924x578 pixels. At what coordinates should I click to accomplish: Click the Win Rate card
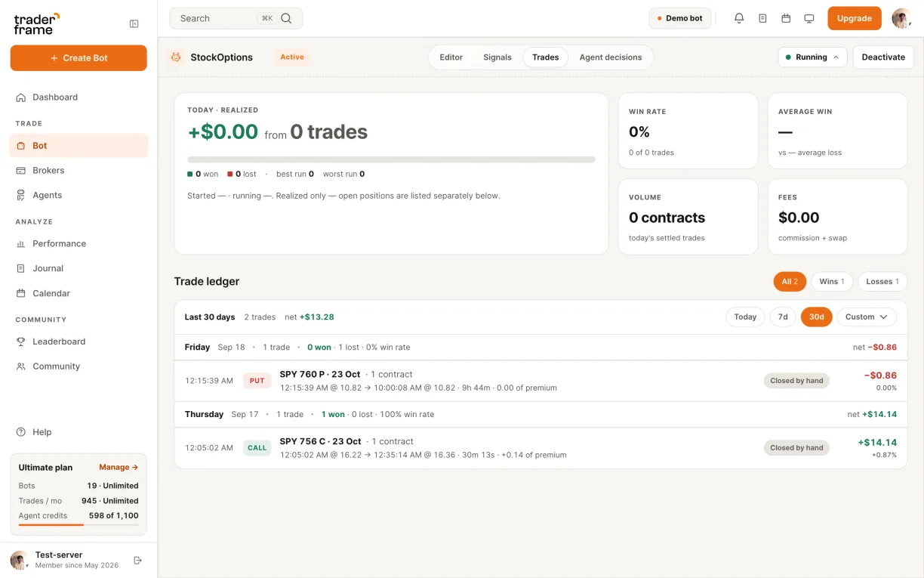pos(688,131)
